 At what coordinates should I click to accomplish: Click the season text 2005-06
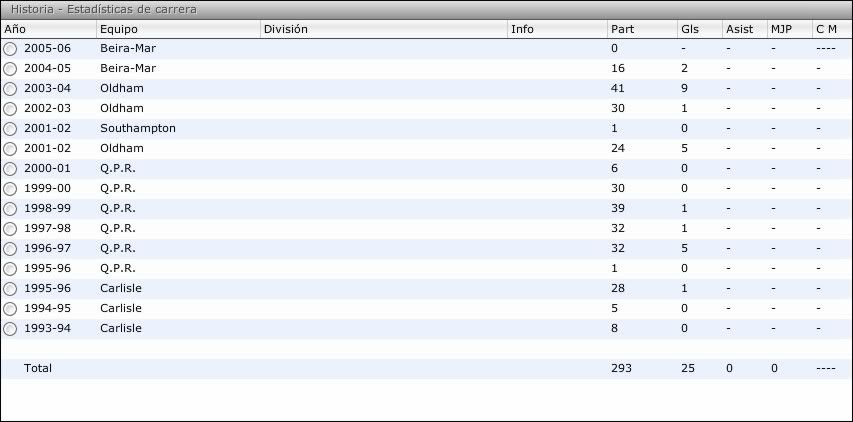pos(47,48)
